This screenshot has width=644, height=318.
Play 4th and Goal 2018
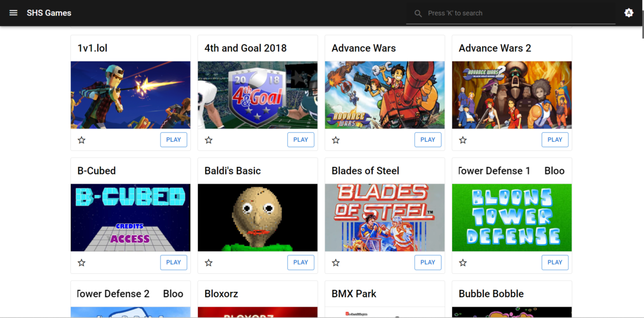pos(301,140)
